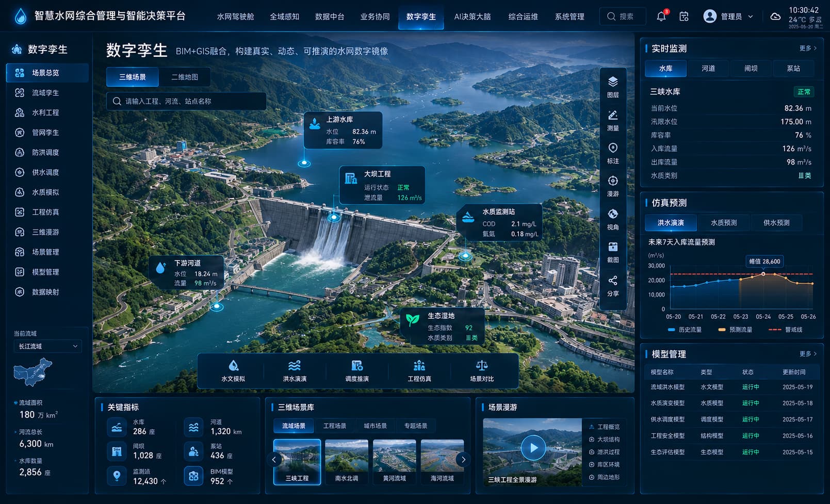Open the calendar icon in header
The image size is (830, 504).
[684, 17]
